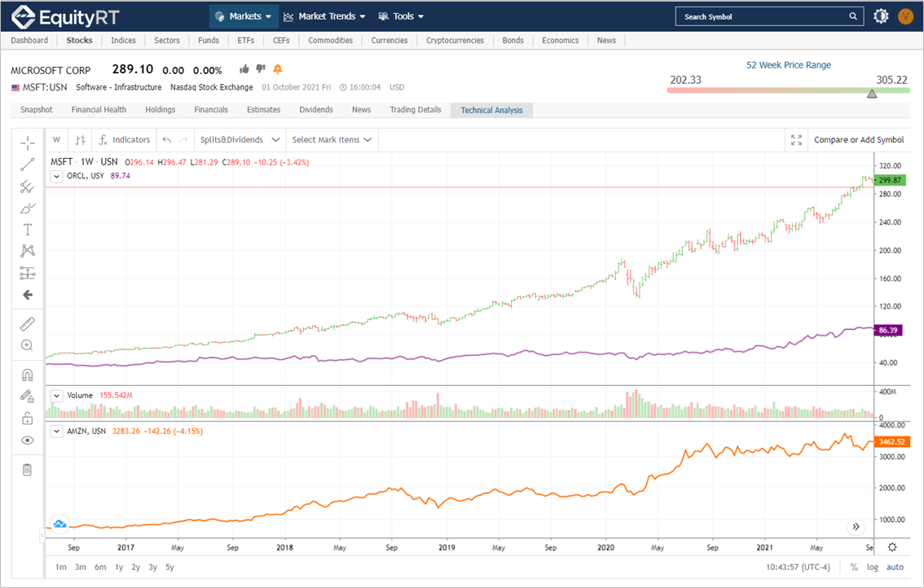Switch to the Financial Health tab
The height and width of the screenshot is (588, 924).
click(99, 110)
